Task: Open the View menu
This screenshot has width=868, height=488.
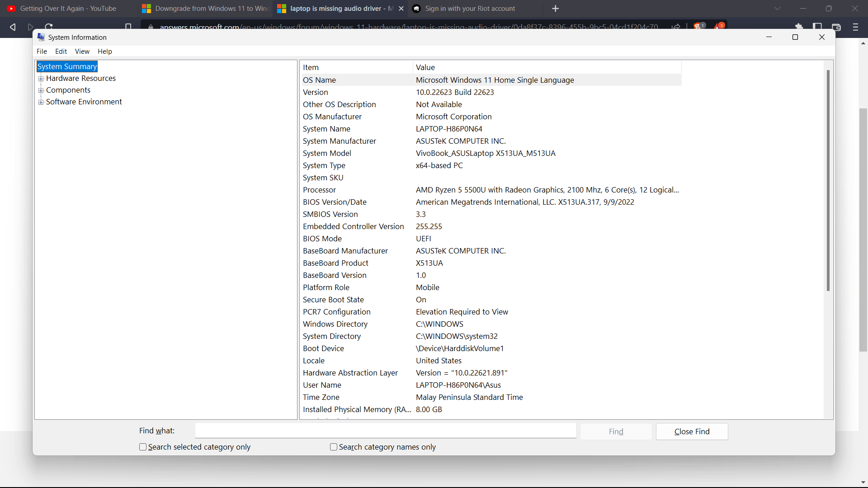Action: [x=82, y=52]
